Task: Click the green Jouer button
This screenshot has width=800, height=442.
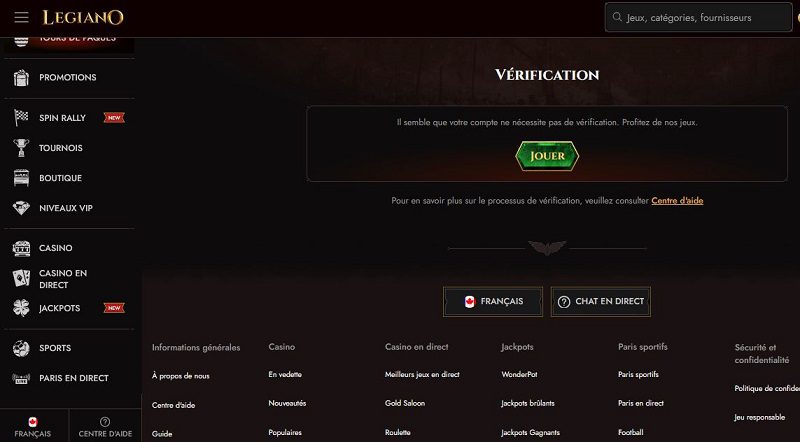Action: [x=547, y=156]
